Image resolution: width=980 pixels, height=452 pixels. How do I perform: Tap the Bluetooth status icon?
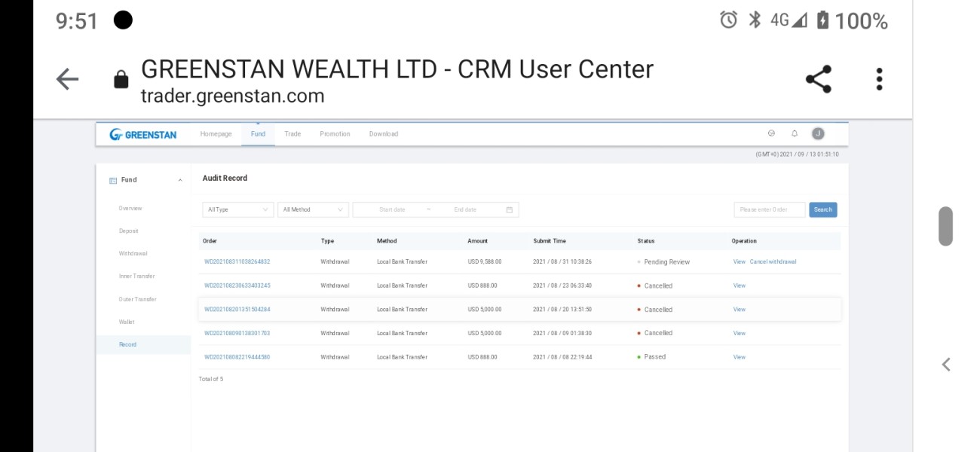755,20
